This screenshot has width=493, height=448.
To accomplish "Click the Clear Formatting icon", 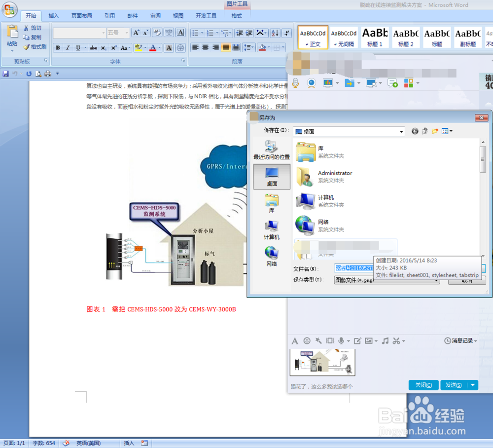I will click(157, 33).
